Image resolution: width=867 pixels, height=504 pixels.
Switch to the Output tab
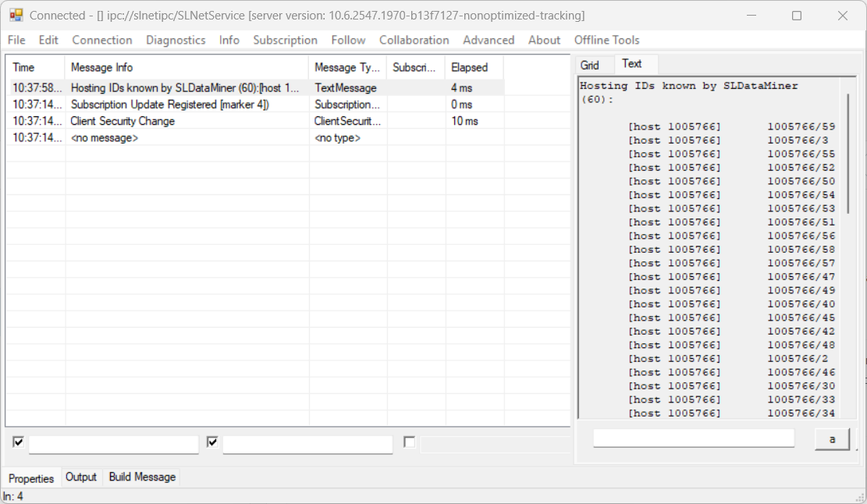point(81,477)
